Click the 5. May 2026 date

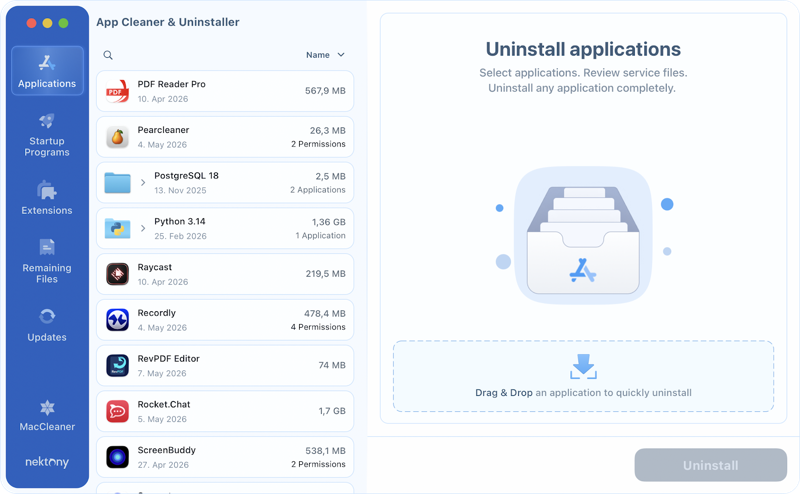tap(162, 419)
